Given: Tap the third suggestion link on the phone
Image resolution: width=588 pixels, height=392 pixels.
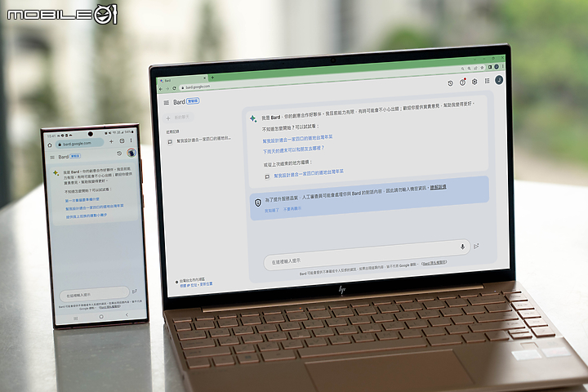Looking at the screenshot, I should (87, 216).
